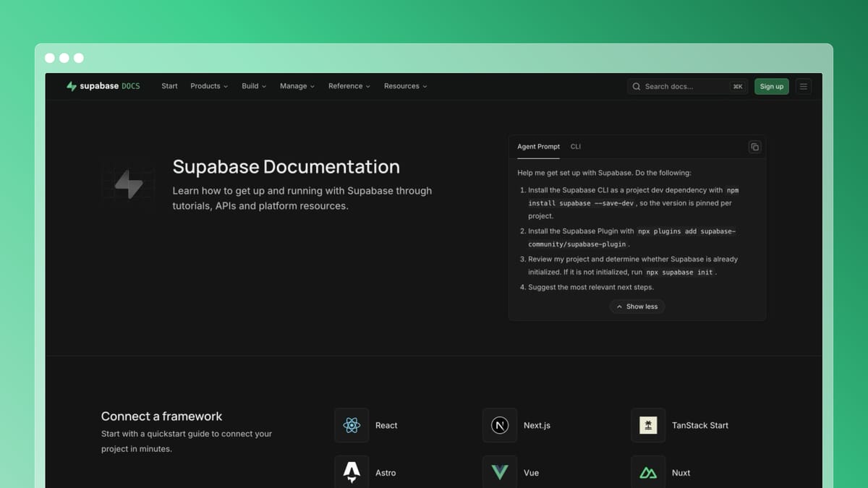Click the Supabase lightning logo in navbar
Screen dimensions: 868x488
71,86
